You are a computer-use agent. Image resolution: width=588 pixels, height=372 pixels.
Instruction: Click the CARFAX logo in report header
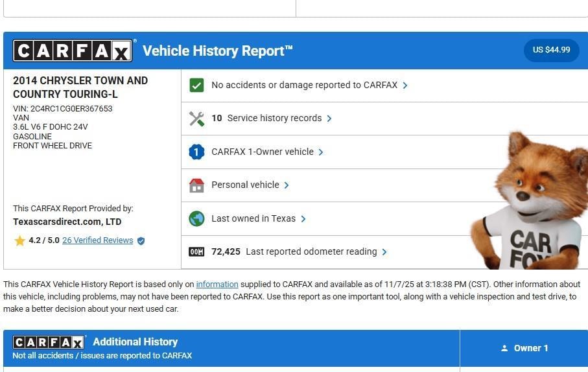click(x=73, y=51)
